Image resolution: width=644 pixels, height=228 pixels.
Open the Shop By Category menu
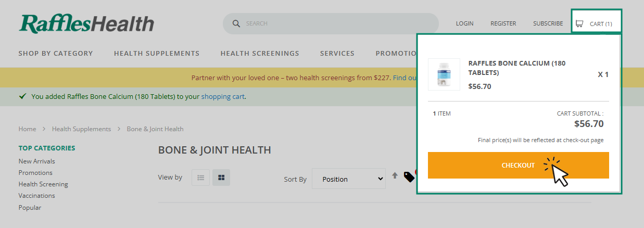click(56, 53)
